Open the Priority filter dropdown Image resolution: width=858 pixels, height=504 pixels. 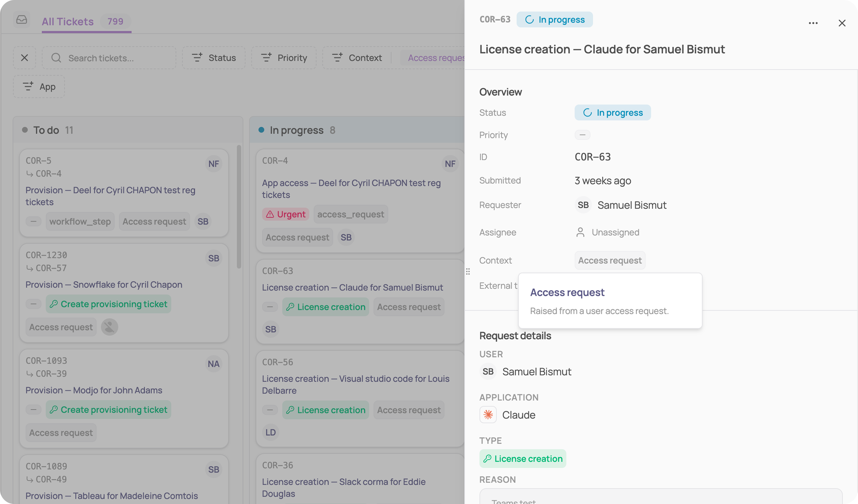[284, 58]
